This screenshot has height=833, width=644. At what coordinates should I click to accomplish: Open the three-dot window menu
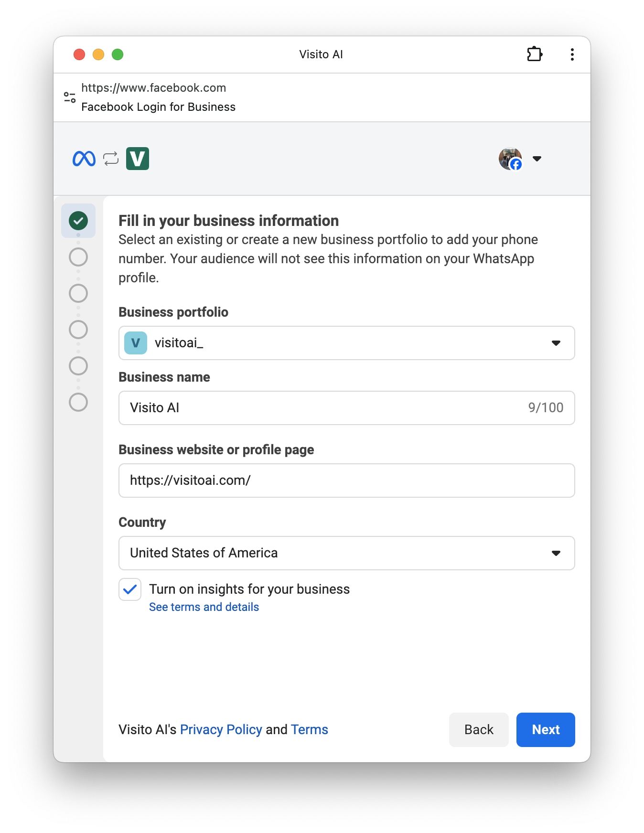(572, 54)
